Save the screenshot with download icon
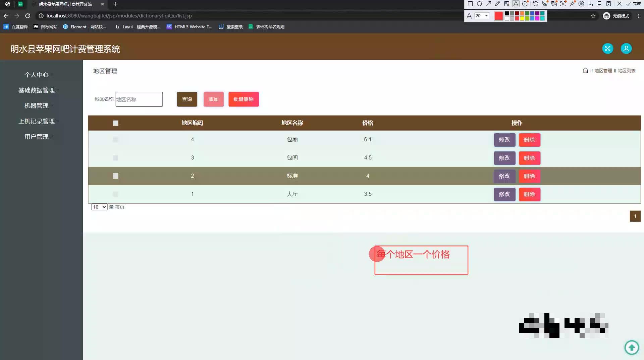644x360 pixels. [x=590, y=4]
